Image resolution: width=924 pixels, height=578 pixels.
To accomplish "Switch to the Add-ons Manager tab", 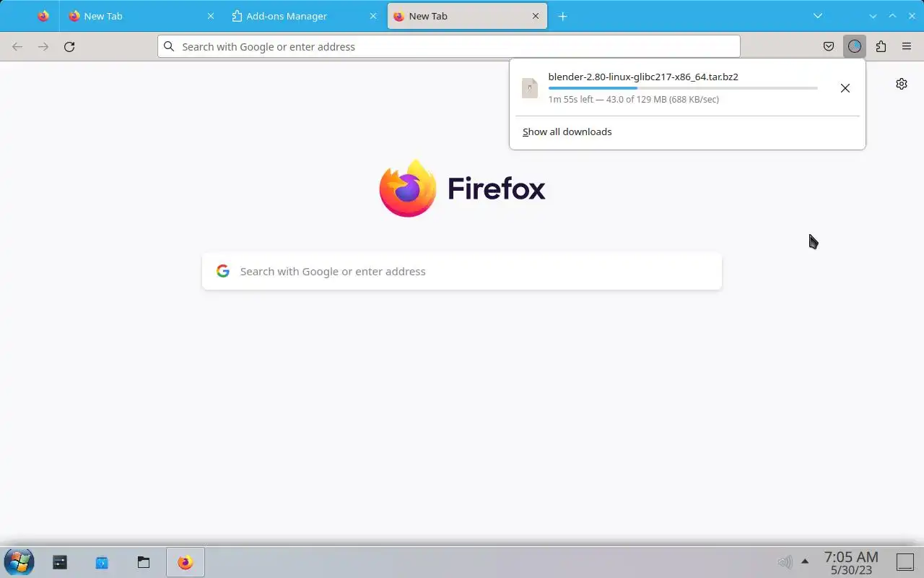I will pos(305,16).
